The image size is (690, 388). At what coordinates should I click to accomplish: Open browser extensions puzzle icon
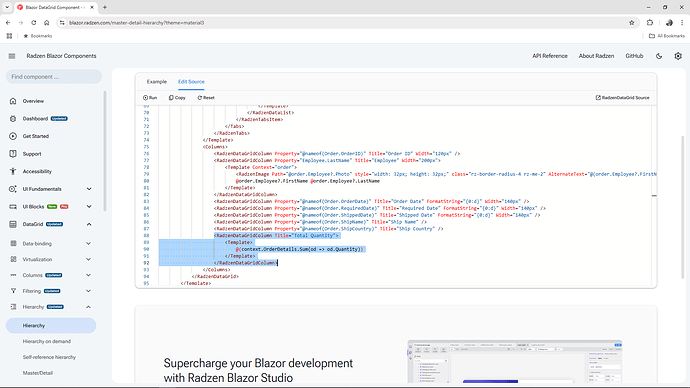650,22
